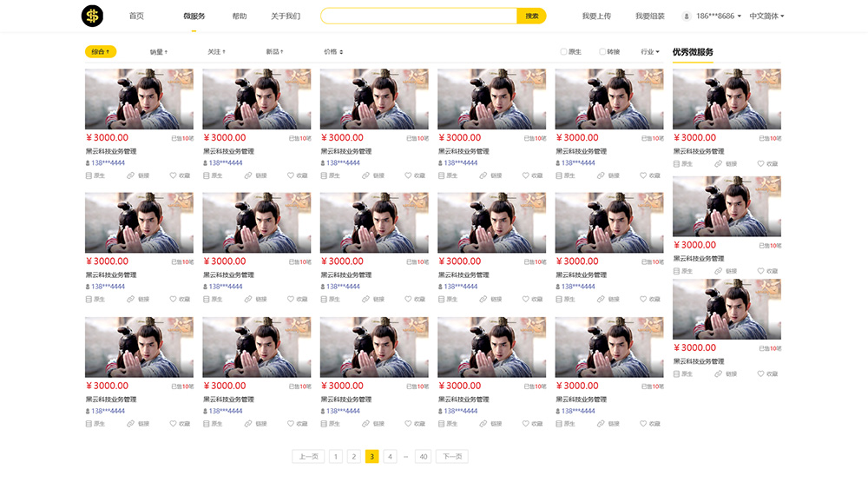The height and width of the screenshot is (489, 868).
Task: Open the 我要上传 upload link
Action: coord(597,16)
